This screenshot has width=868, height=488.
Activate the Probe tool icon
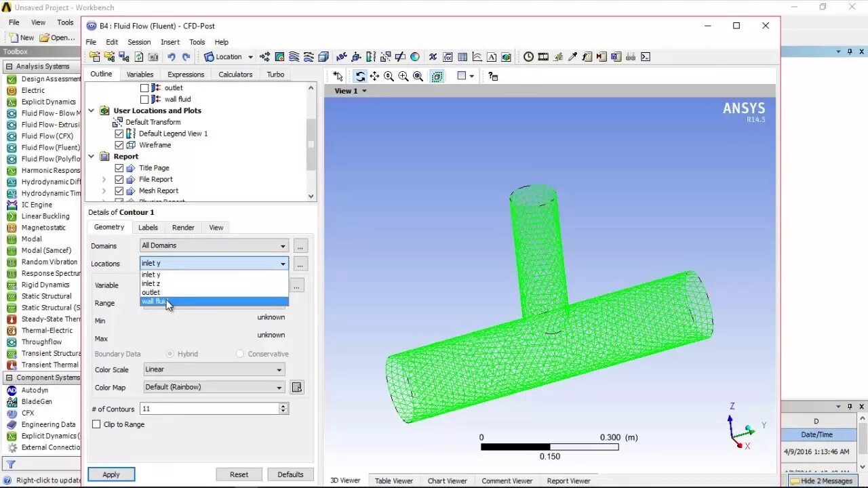pos(572,57)
